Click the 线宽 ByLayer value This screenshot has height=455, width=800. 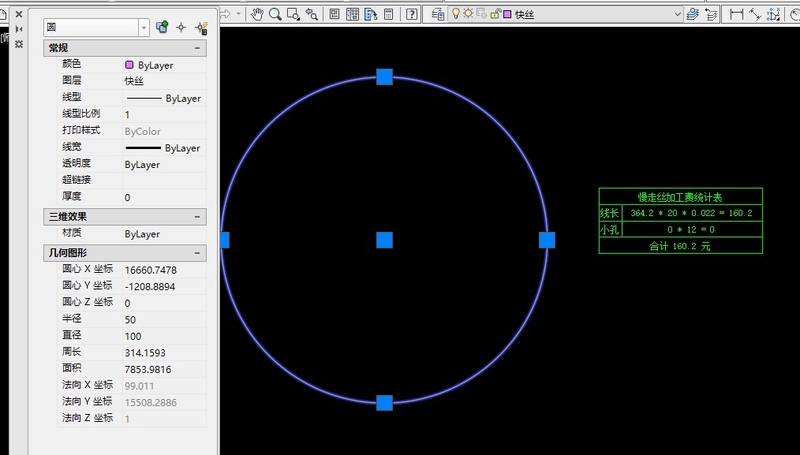[164, 148]
